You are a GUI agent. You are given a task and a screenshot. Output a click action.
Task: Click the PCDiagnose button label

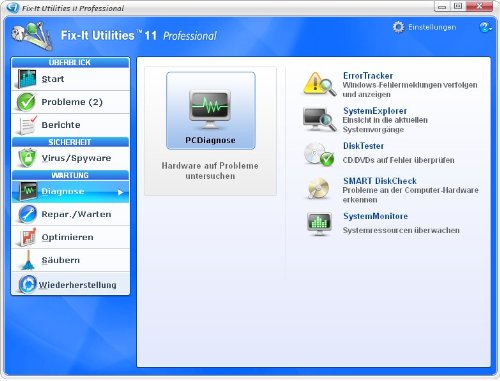coord(210,140)
